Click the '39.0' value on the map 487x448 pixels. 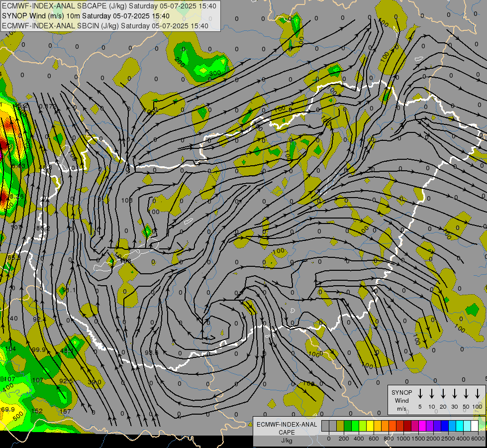95,382
